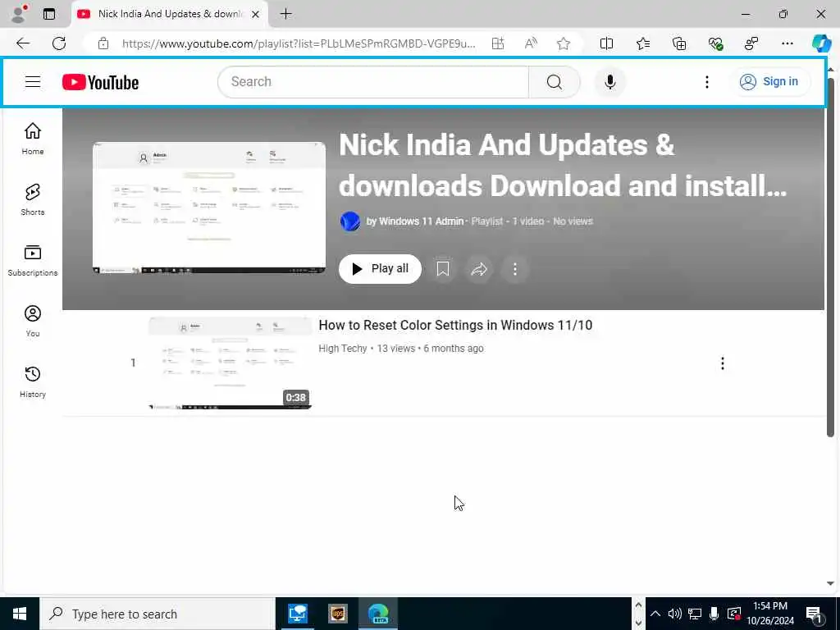Share the playlist via arrow icon
The image size is (840, 630).
(x=479, y=269)
